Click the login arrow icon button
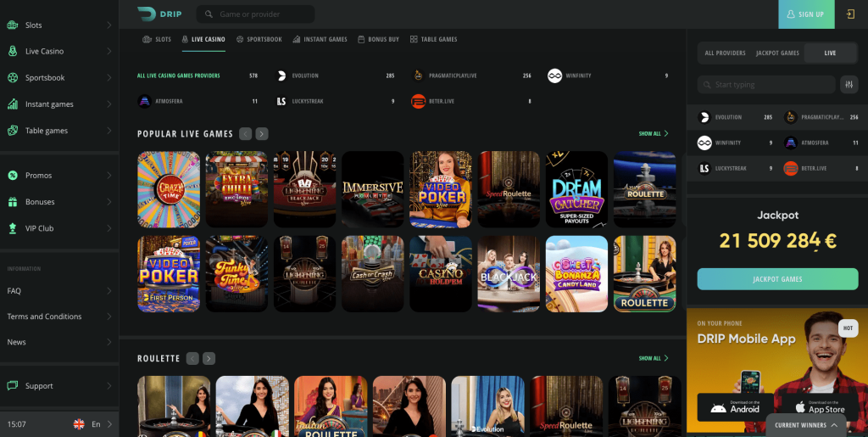The width and height of the screenshot is (868, 437). (x=850, y=14)
